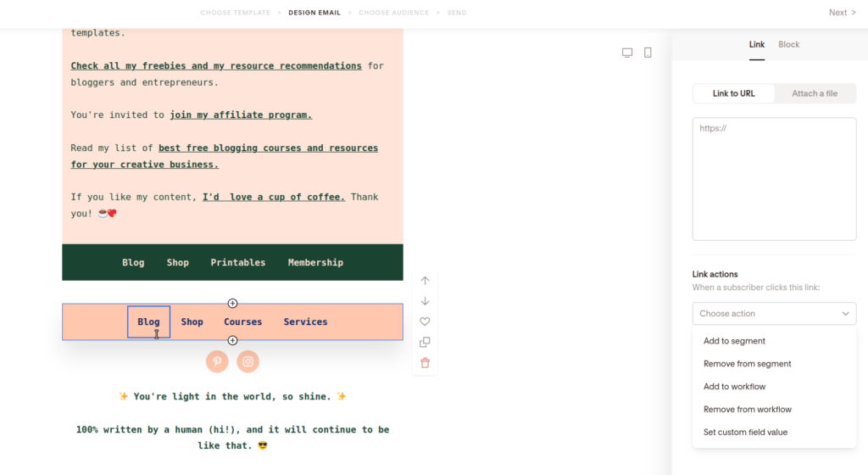Select Set custom field value option
This screenshot has height=475, width=868.
tap(745, 432)
